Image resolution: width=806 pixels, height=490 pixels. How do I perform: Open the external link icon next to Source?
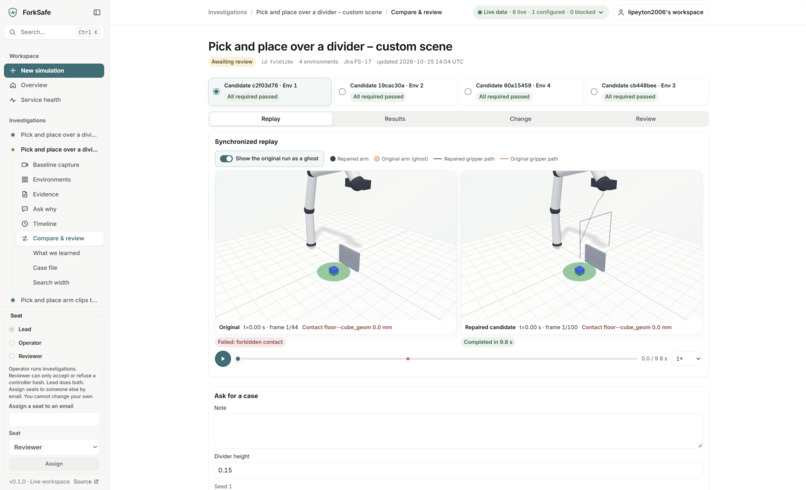96,482
